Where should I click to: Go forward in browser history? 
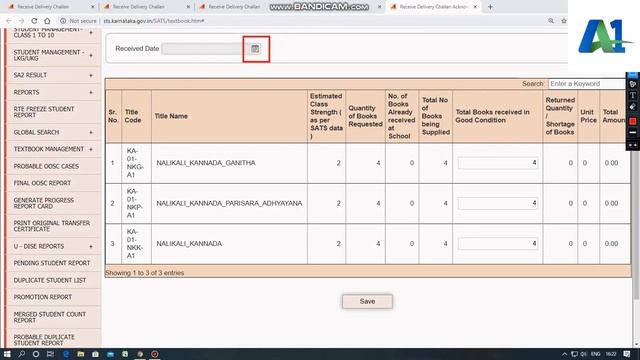(21, 21)
